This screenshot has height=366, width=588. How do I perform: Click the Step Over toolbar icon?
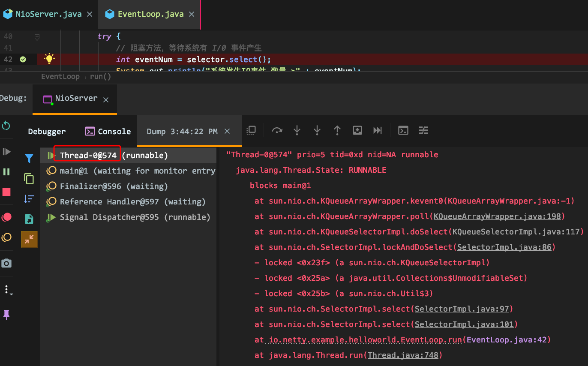click(x=277, y=130)
